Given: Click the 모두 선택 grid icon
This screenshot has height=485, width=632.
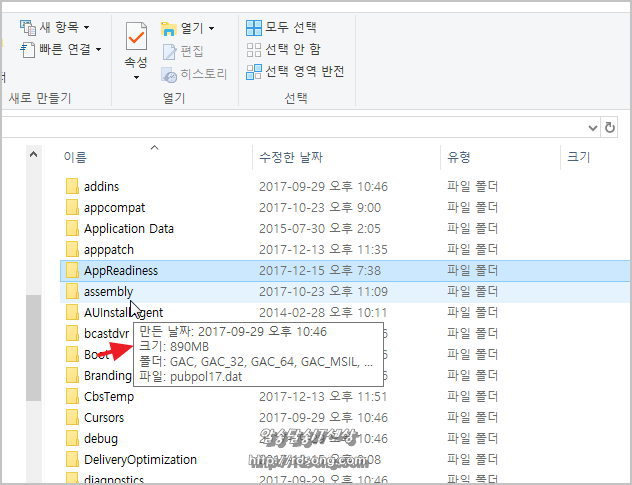Looking at the screenshot, I should (x=254, y=28).
